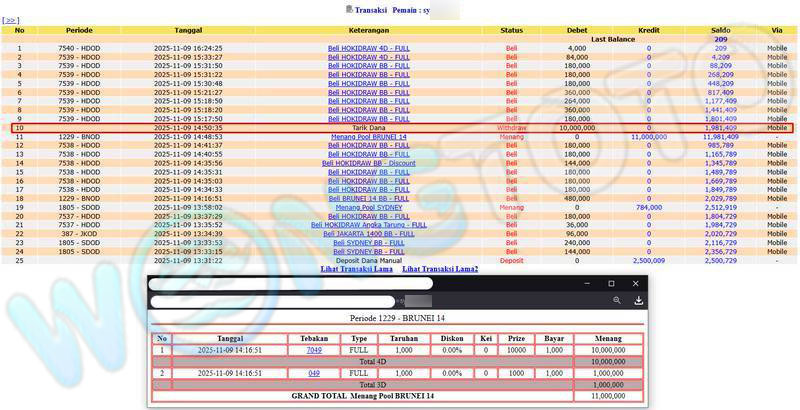800x410 pixels.
Task: Click the Transaksi page icon in header
Action: click(x=349, y=9)
